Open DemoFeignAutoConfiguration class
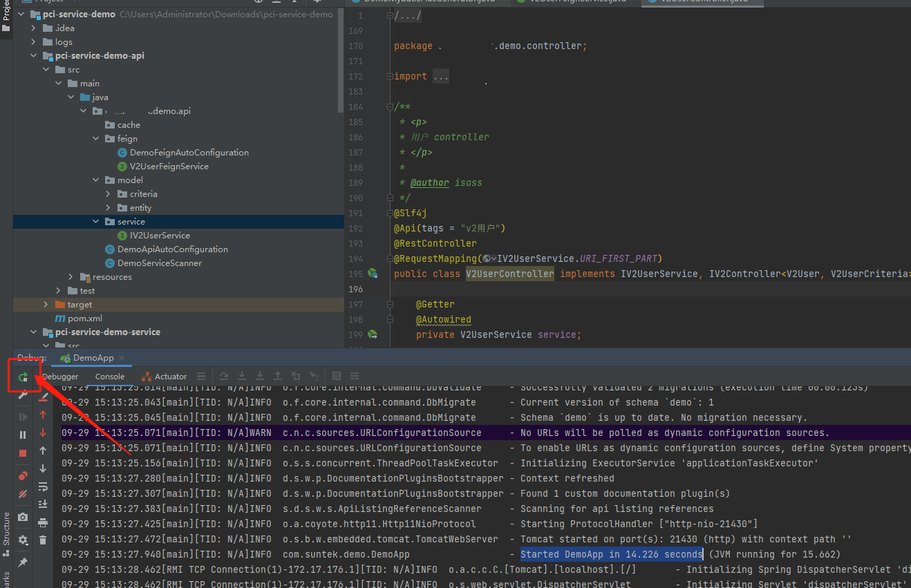This screenshot has height=588, width=911. [189, 153]
